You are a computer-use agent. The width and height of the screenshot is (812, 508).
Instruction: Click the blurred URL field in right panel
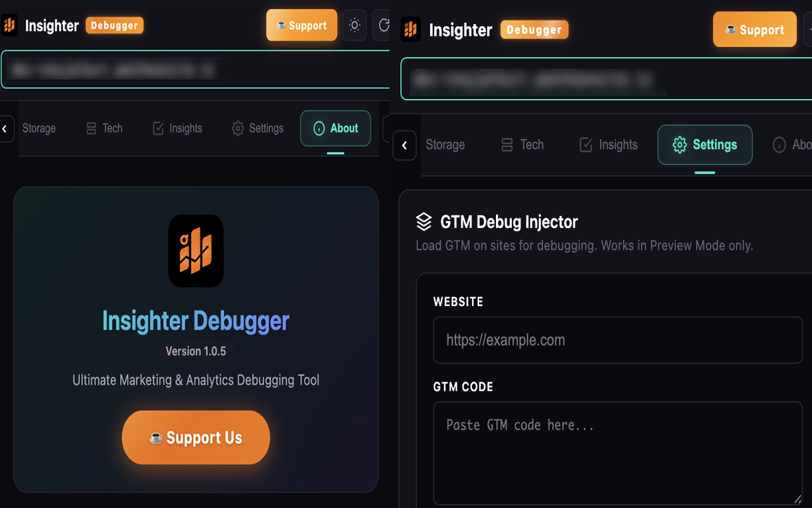click(606, 79)
